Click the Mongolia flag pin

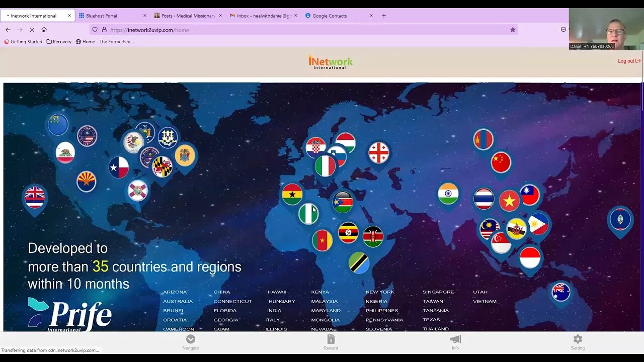(x=483, y=140)
